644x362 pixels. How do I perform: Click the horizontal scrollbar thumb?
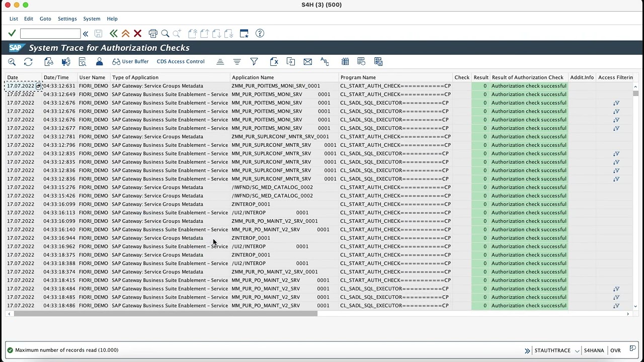pos(166,314)
